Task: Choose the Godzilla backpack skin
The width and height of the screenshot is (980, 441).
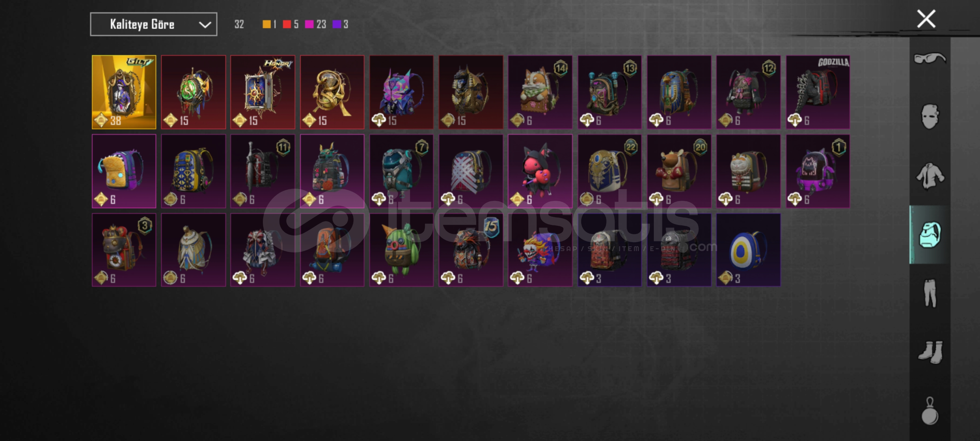Action: coord(818,92)
